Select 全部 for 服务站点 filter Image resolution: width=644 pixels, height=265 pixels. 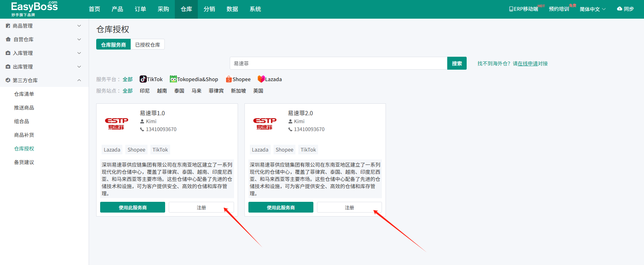pos(127,91)
